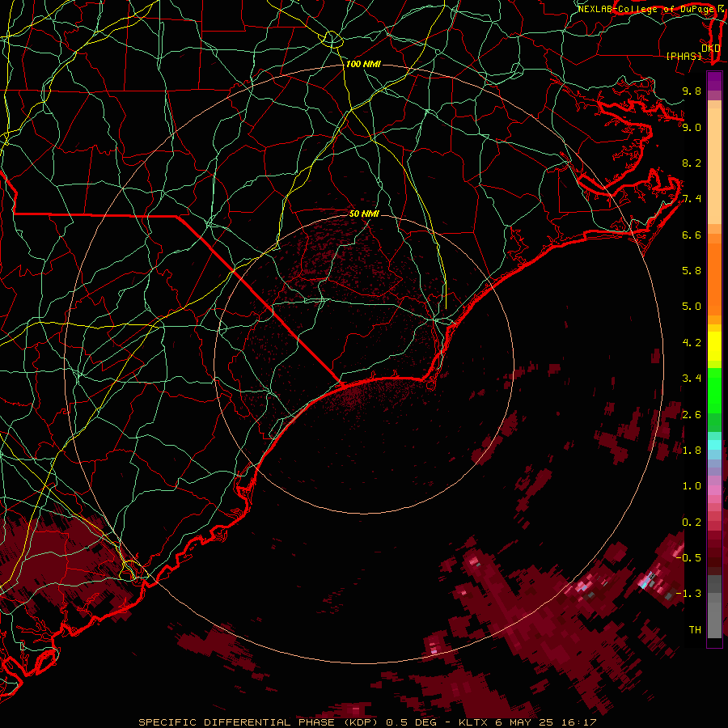Click the yellow segment of the color bar
728x728 pixels.
pyautogui.click(x=714, y=346)
